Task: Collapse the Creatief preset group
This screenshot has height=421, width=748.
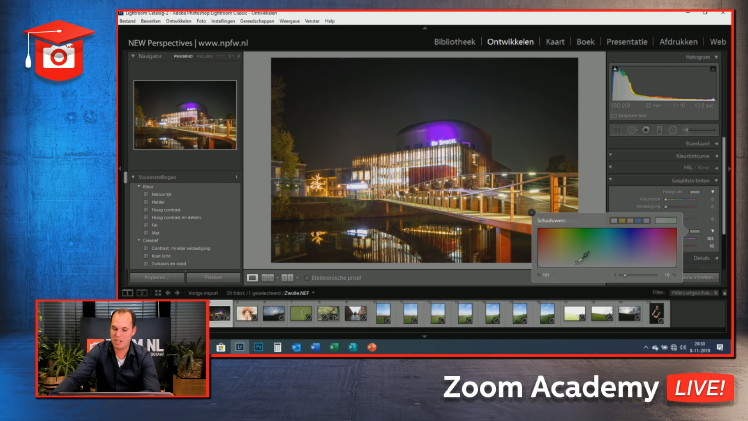Action: click(139, 240)
